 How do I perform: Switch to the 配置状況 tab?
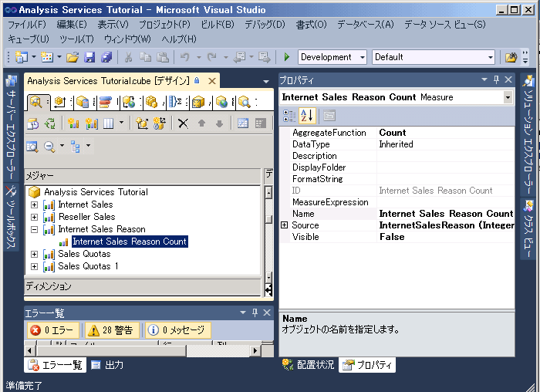click(x=309, y=365)
